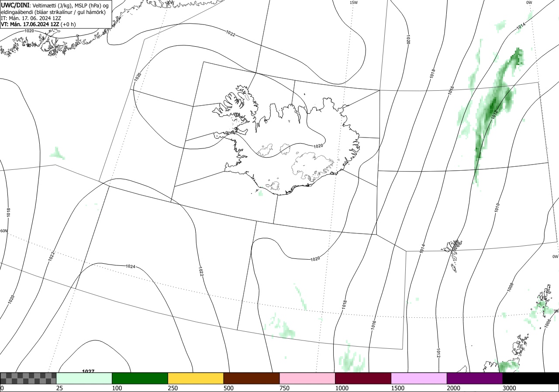
Task: Select the "1500" scale tick label
Action: pos(397,388)
